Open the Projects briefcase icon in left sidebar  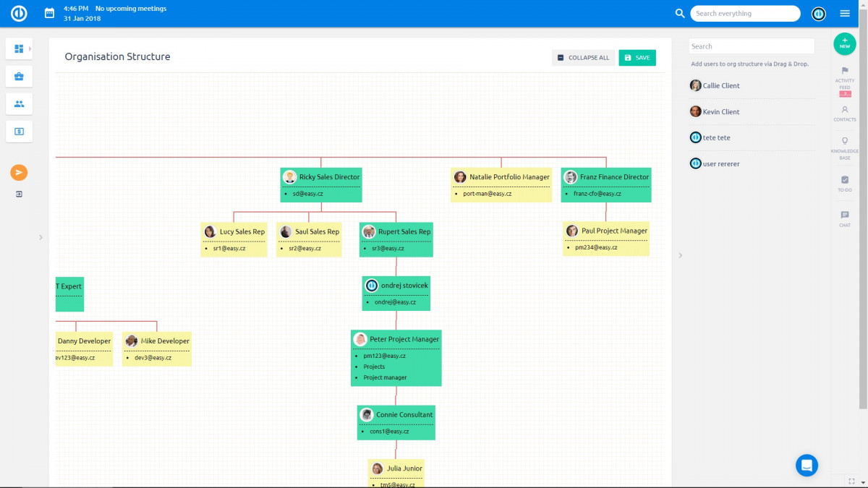[19, 76]
